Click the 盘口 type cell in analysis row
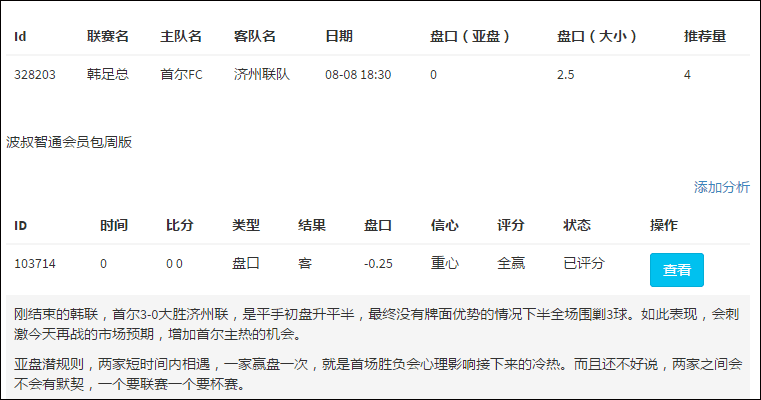 point(246,263)
